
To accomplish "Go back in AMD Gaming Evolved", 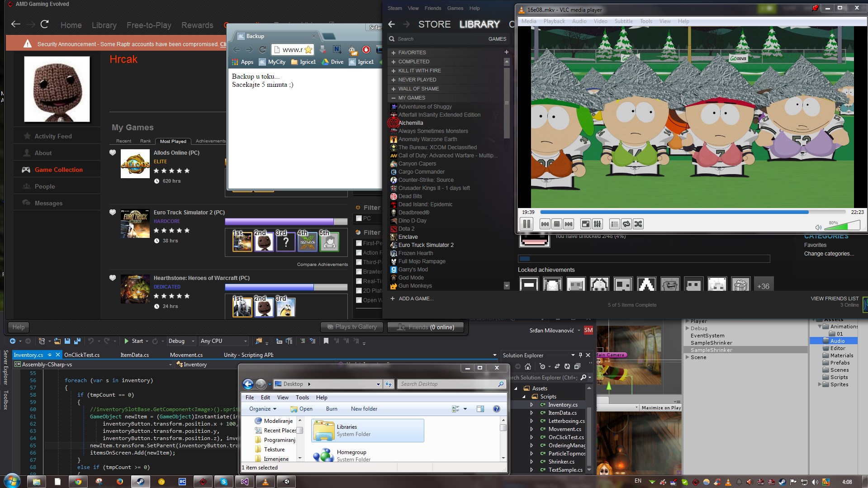I will pos(16,24).
